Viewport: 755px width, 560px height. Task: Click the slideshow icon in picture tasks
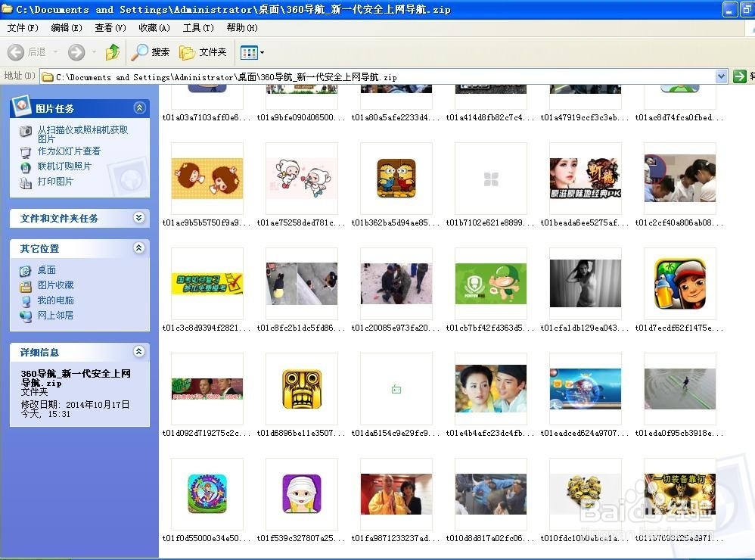click(x=26, y=152)
